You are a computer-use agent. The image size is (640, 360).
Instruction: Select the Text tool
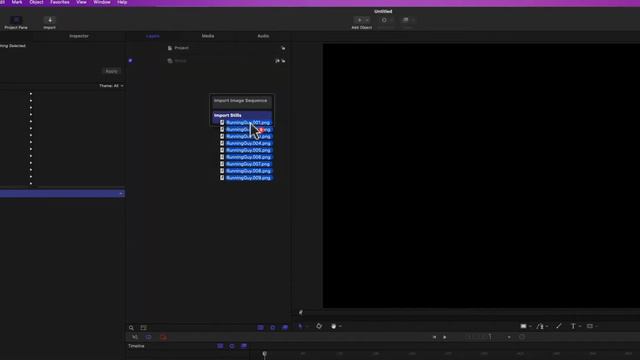[x=573, y=327]
